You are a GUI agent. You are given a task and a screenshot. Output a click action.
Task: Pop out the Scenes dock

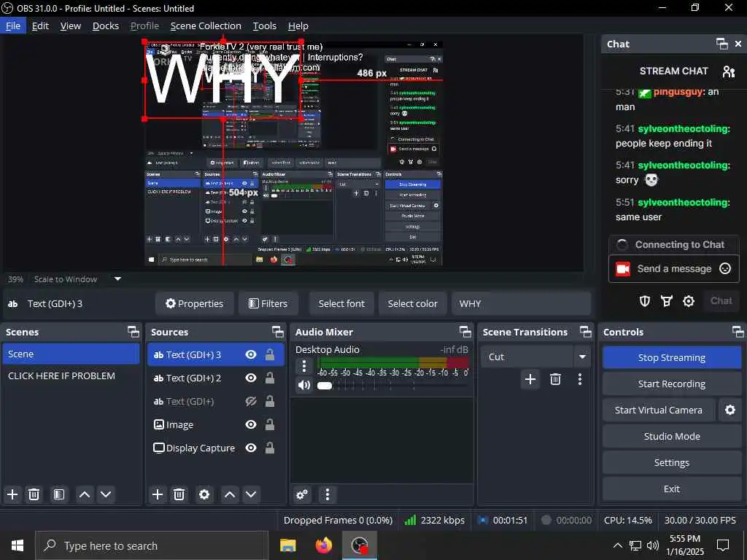[133, 332]
